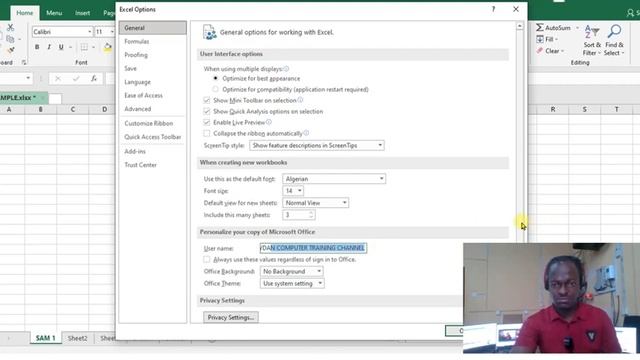640x360 pixels.
Task: Select the Format Painter brush icon
Action: pyautogui.click(x=10, y=50)
